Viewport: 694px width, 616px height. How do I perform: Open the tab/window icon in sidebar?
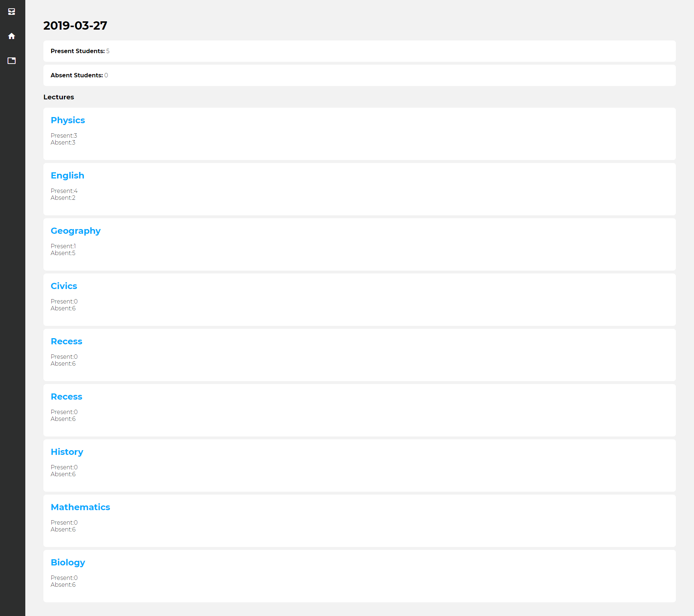[x=12, y=61]
